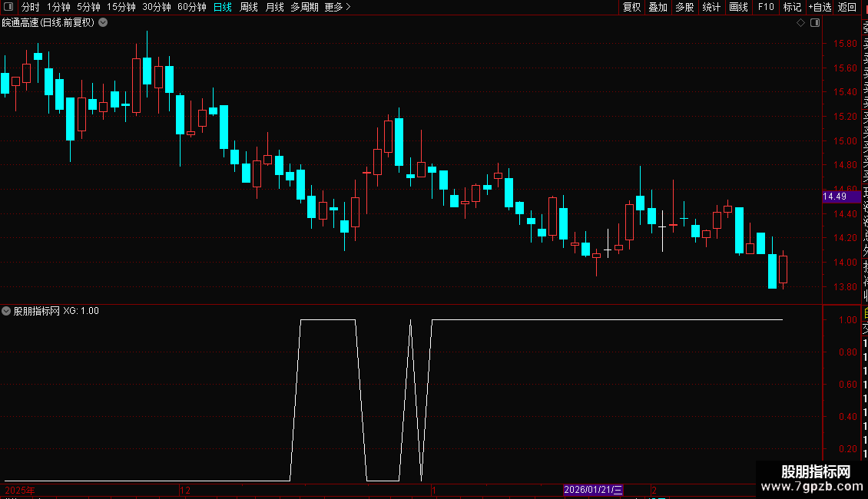This screenshot has height=499, width=868.
Task: Add stock via +自选 button
Action: coord(820,7)
